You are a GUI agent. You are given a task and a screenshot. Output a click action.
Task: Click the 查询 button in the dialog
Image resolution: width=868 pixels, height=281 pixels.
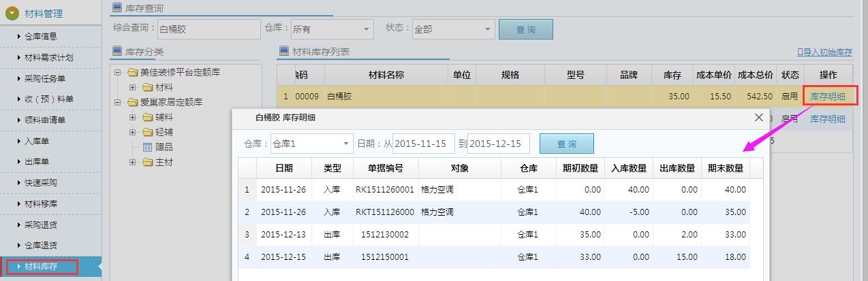click(566, 144)
